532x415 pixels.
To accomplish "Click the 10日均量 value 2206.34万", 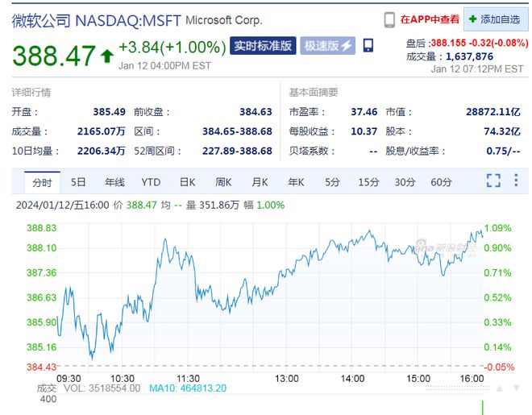I will click(x=102, y=151).
